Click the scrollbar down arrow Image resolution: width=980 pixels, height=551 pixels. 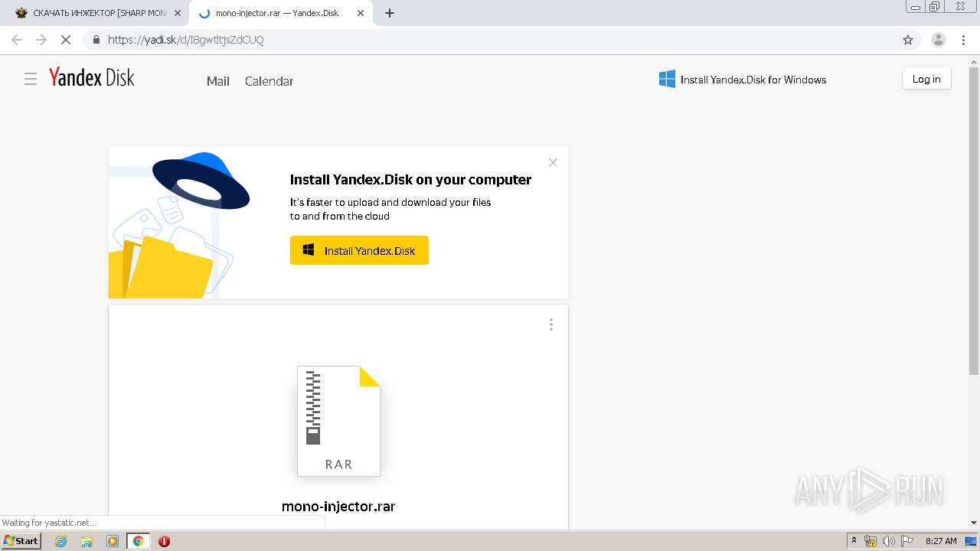pos(974,523)
